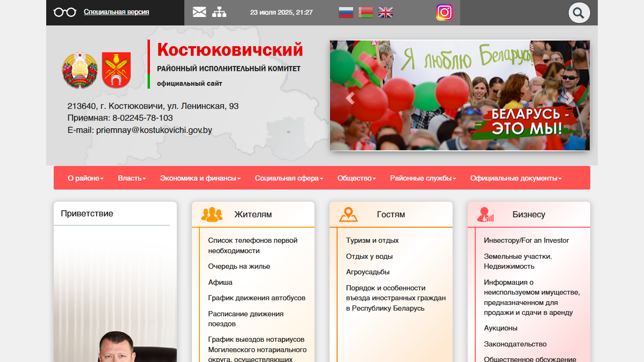Open Очередь на жилье link

click(239, 266)
